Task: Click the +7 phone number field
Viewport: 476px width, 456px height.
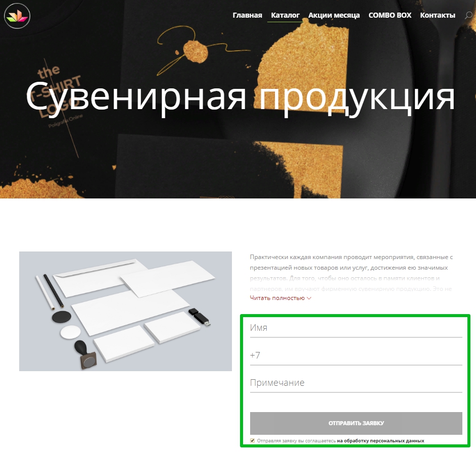Action: pos(356,356)
